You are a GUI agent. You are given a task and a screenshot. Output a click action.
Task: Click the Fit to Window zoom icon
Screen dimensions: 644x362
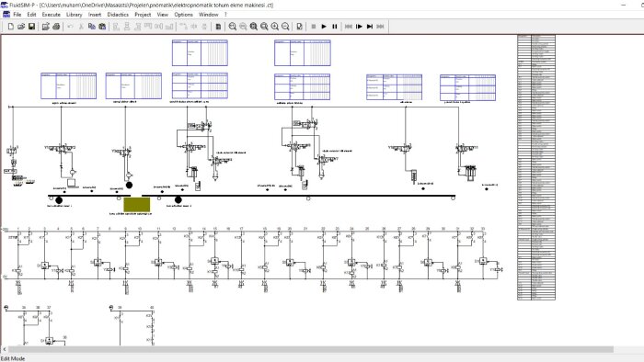(254, 27)
